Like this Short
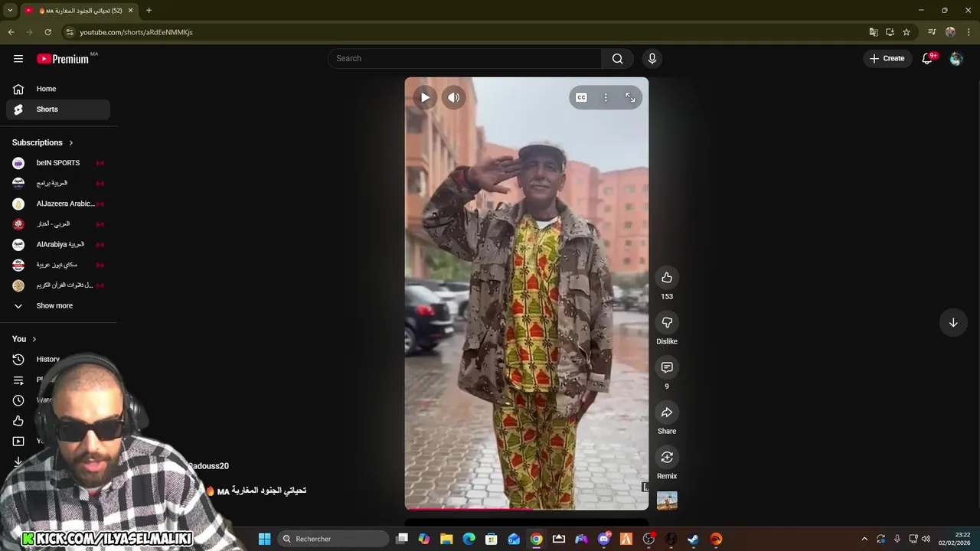Viewport: 980px width, 551px height. coord(667,278)
